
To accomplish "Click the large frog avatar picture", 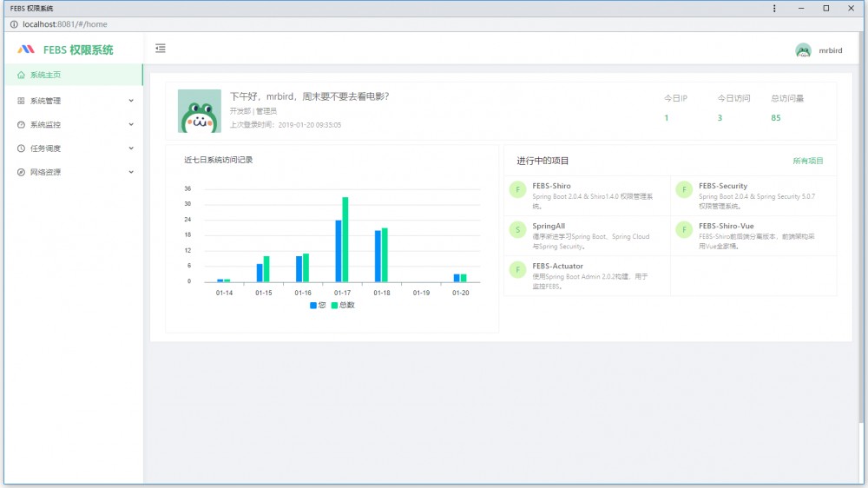I will (x=200, y=111).
